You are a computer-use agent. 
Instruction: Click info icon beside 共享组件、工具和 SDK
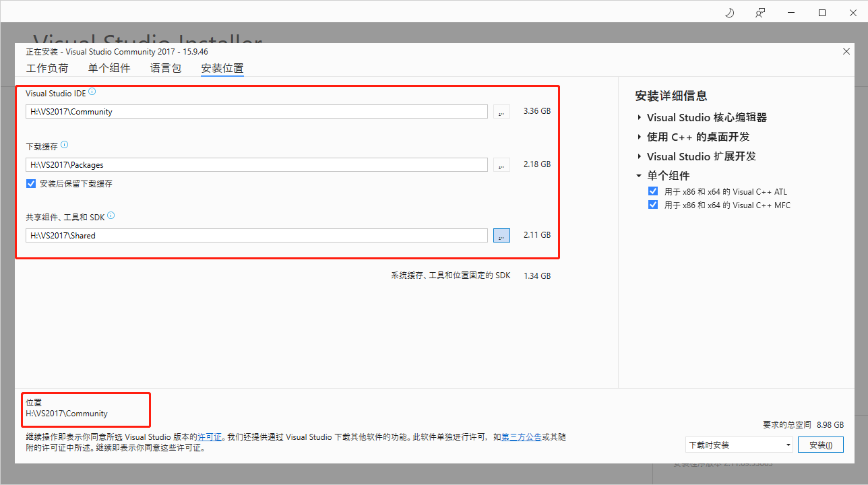click(111, 216)
